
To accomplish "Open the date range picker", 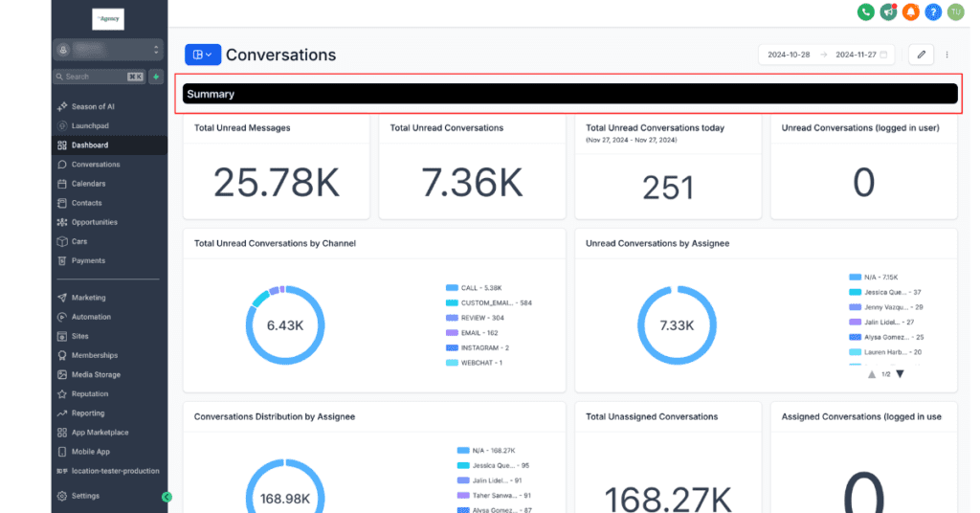I will coord(827,55).
